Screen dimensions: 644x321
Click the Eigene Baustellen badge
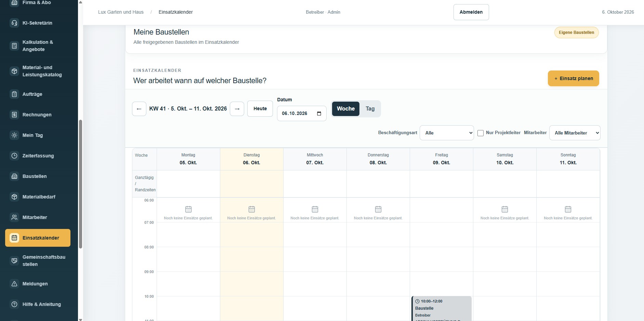(x=576, y=33)
